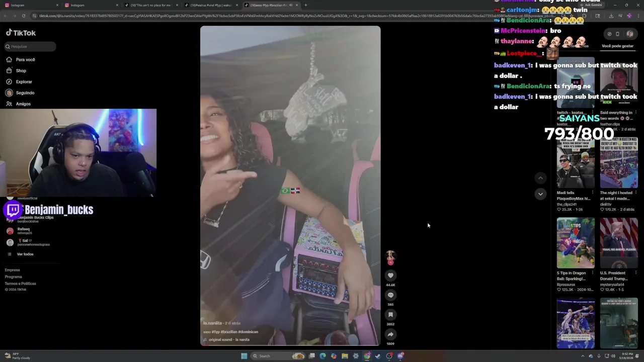Go back in browser history
The height and width of the screenshot is (362, 644).
click(x=5, y=16)
